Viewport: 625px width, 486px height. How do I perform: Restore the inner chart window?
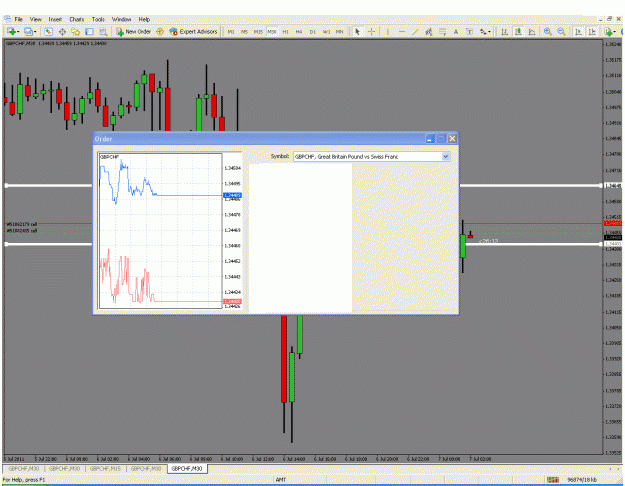[x=609, y=19]
